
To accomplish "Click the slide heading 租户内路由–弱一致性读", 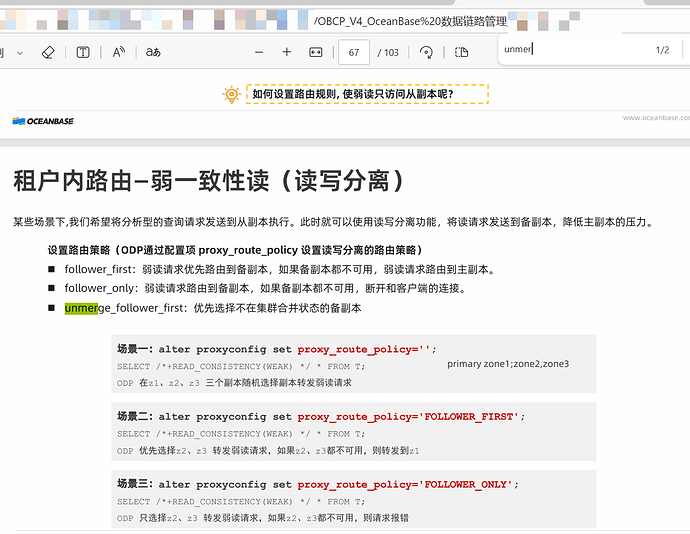I will click(x=209, y=181).
